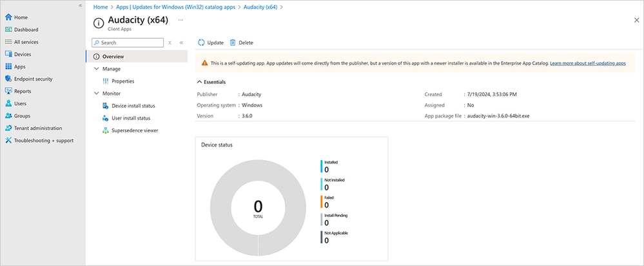Click the Update refresh icon
This screenshot has width=644, height=266.
(201, 43)
